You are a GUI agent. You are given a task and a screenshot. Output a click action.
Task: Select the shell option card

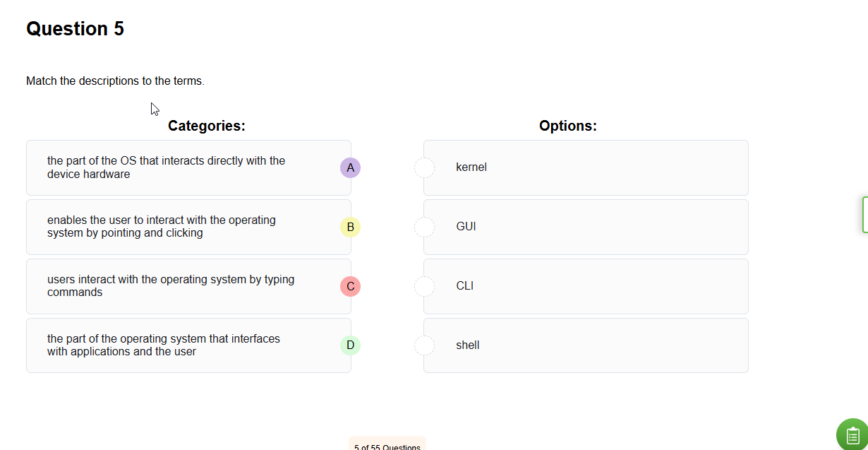click(586, 345)
